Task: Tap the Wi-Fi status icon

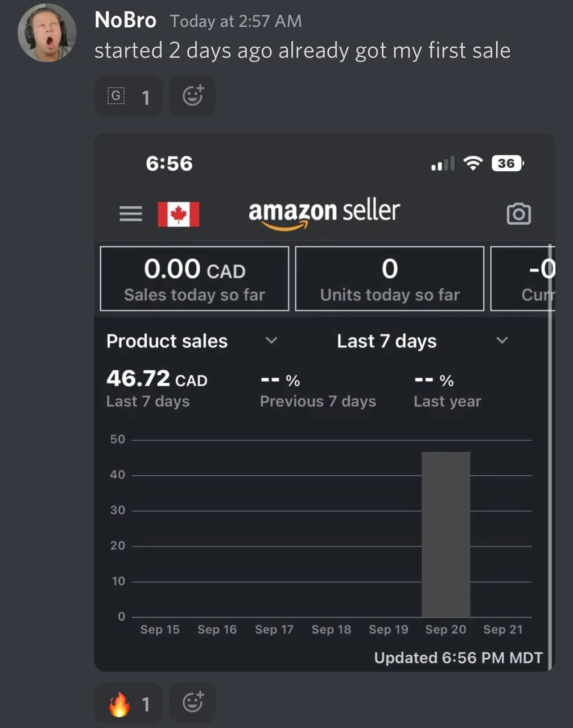Action: [x=472, y=164]
